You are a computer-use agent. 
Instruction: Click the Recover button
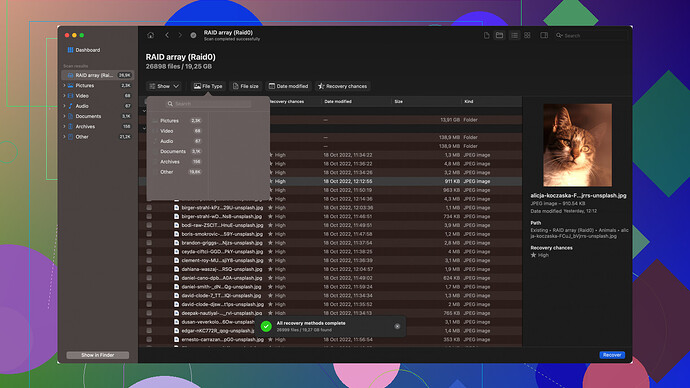click(612, 355)
